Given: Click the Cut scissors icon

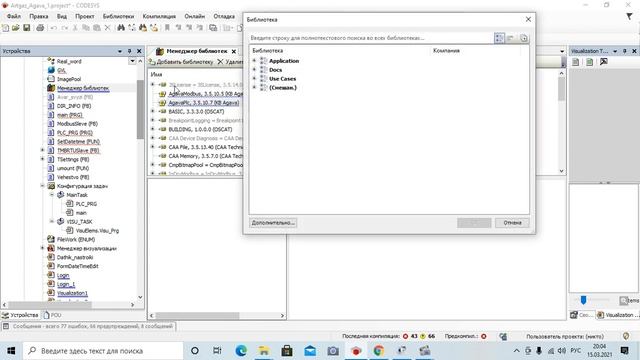Looking at the screenshot, I should pos(75,28).
